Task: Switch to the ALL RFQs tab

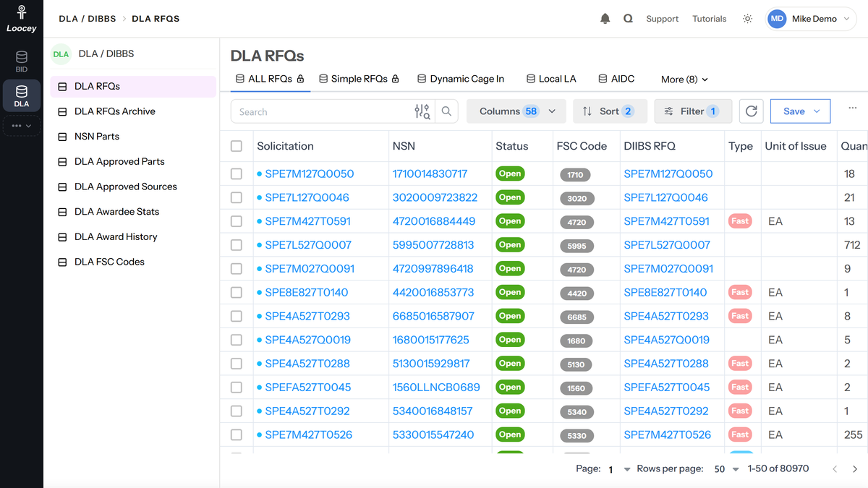Action: click(271, 79)
